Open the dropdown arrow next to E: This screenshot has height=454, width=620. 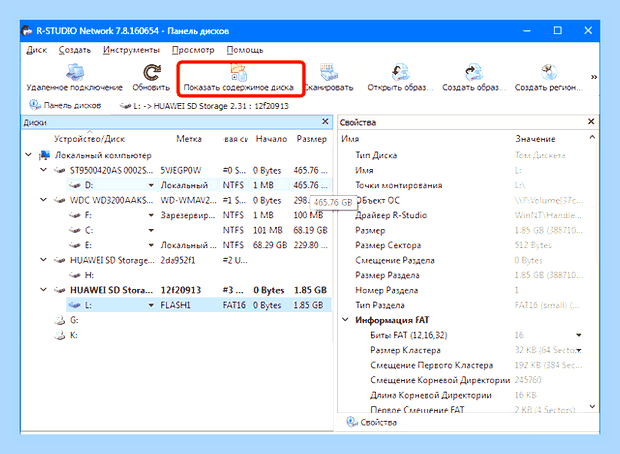(151, 245)
